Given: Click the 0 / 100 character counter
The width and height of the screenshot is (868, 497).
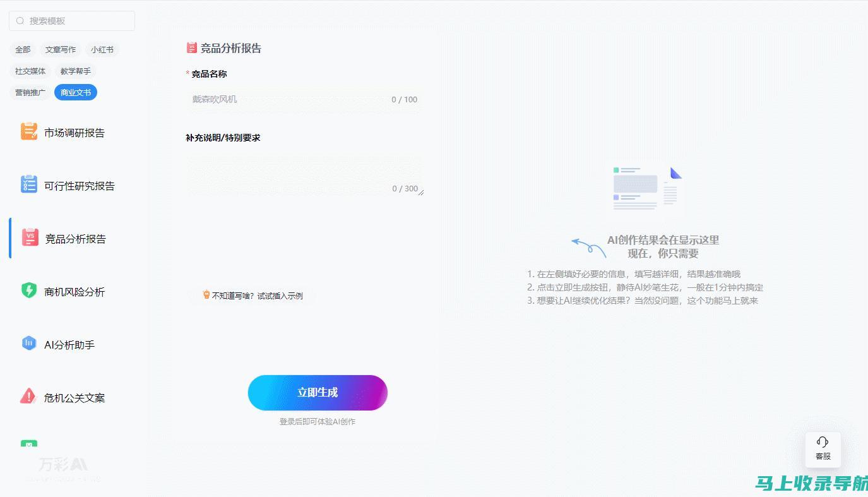Looking at the screenshot, I should pyautogui.click(x=404, y=99).
